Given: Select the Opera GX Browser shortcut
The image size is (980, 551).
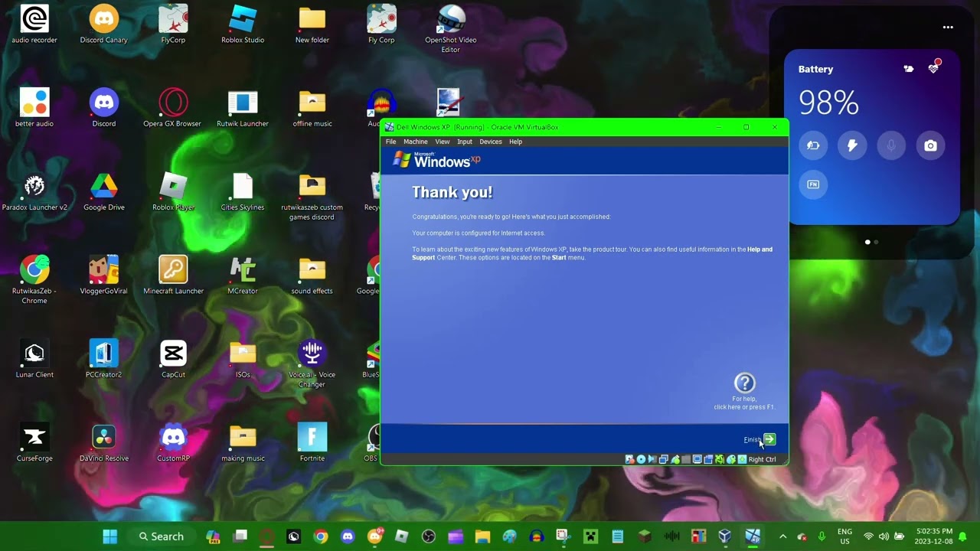Looking at the screenshot, I should click(173, 108).
